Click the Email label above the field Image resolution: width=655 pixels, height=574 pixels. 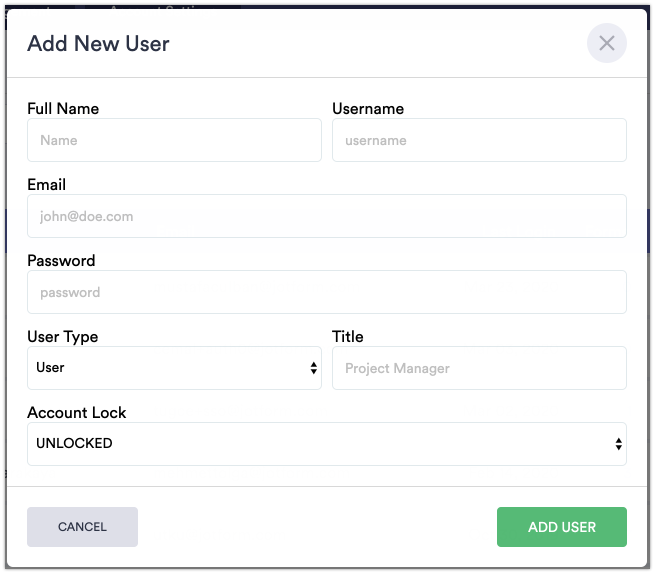[x=47, y=184]
